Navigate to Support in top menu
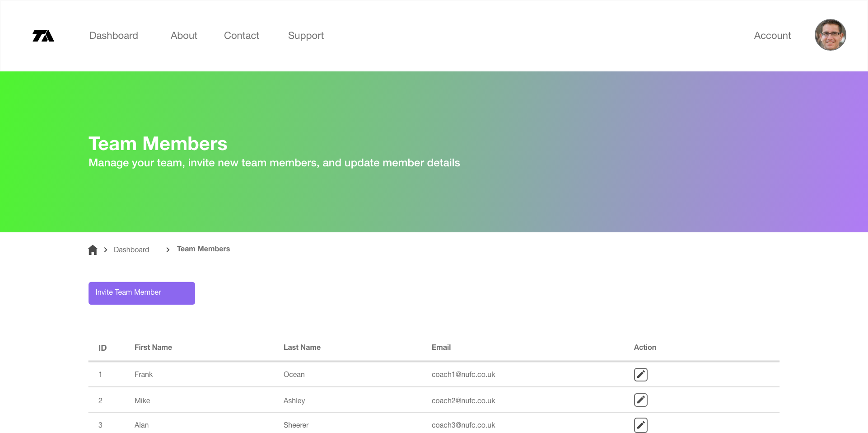 (306, 36)
